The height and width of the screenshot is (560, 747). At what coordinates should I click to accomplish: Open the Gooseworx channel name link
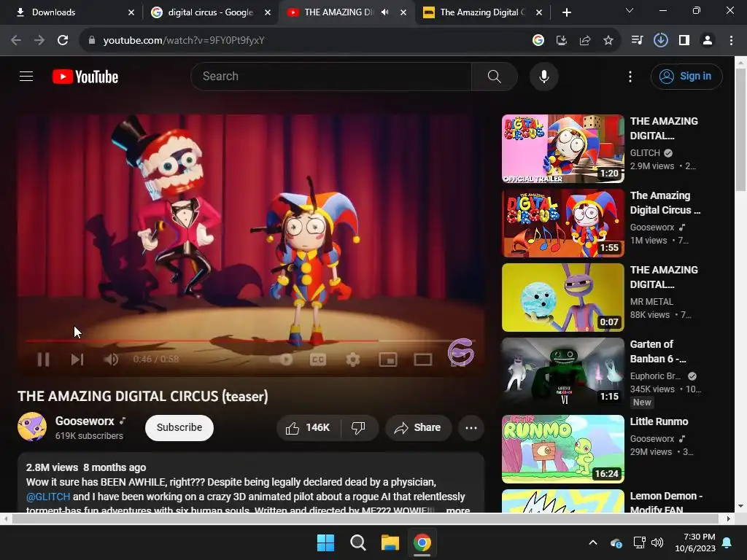tap(85, 421)
